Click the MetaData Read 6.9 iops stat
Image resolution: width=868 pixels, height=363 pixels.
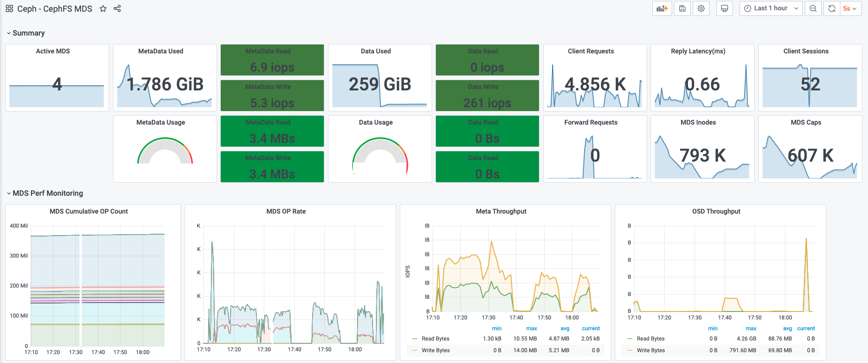click(x=272, y=60)
